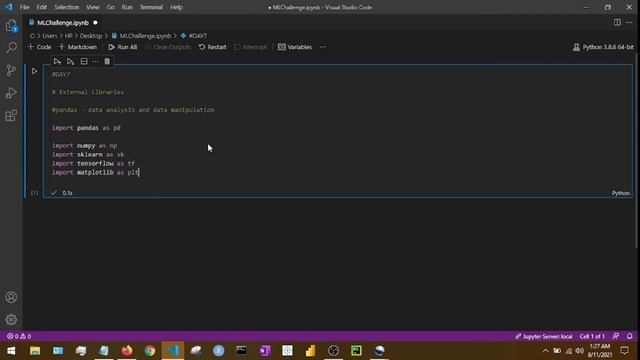Select the Python 3.8.6 64-bit kernel

tap(603, 47)
